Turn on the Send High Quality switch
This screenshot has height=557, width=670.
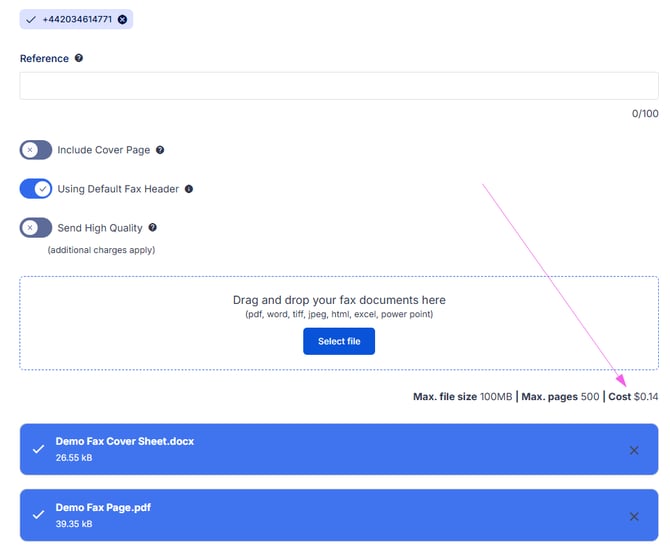coord(36,228)
